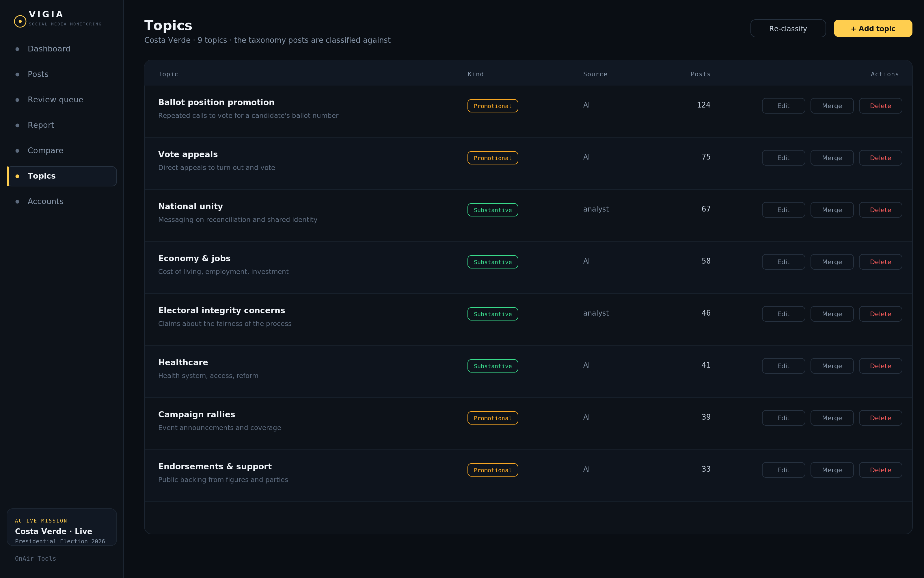This screenshot has width=924, height=578.
Task: Click the Add topic button
Action: click(x=873, y=29)
